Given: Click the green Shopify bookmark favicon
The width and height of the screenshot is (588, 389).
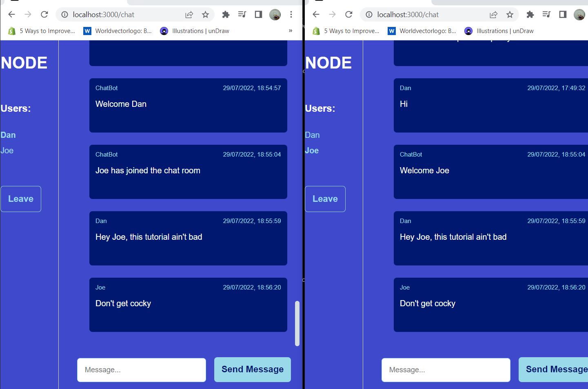Looking at the screenshot, I should coord(12,31).
